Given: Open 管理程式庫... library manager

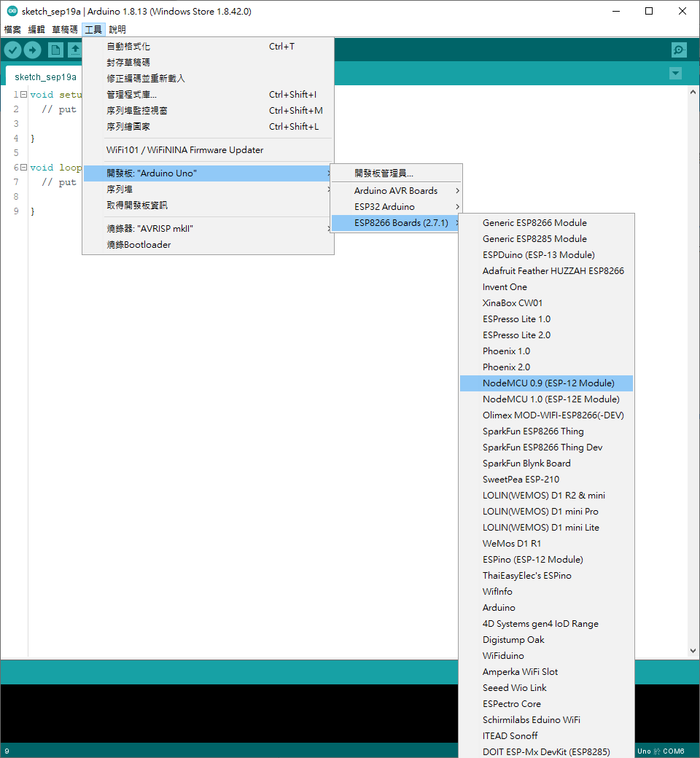Looking at the screenshot, I should 208,94.
